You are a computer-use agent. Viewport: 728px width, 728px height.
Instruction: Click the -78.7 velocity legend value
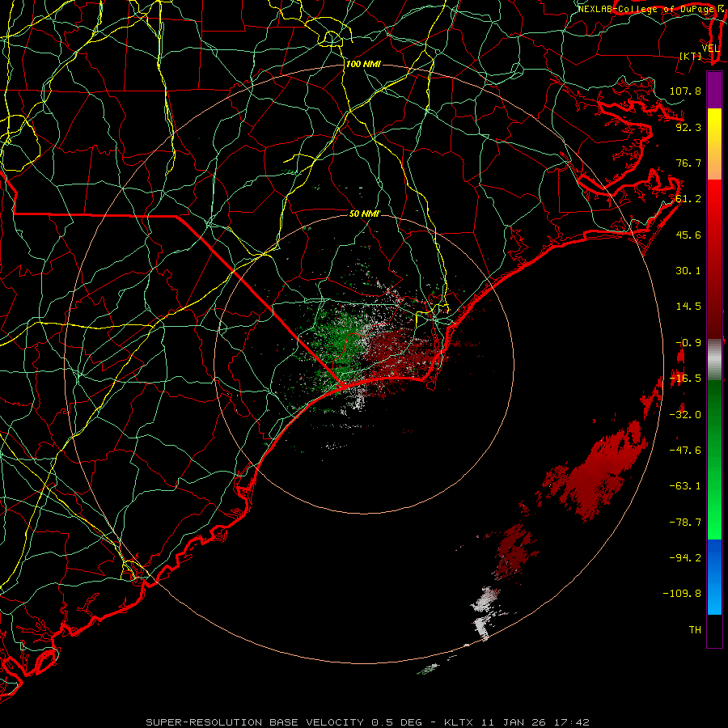click(x=685, y=523)
